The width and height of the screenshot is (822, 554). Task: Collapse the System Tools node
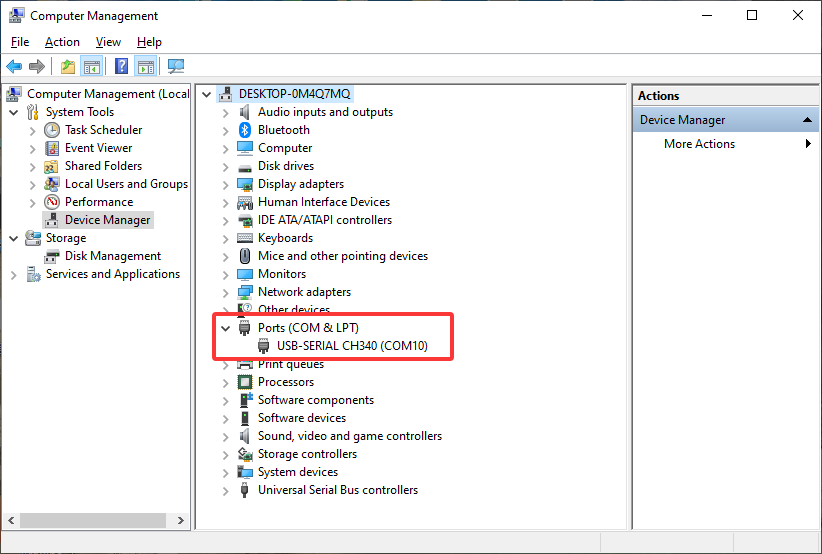(14, 113)
